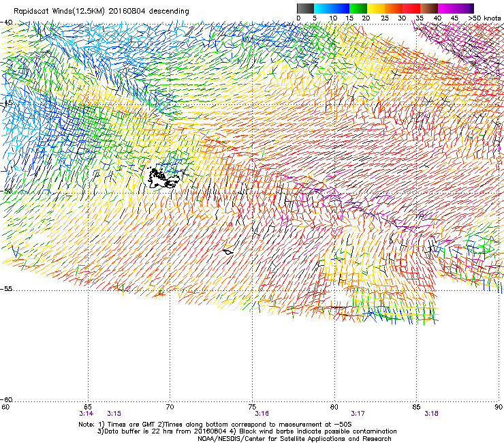This screenshot has width=504, height=443.
Task: Click the purple time label '3:15'
Action: coord(114,414)
